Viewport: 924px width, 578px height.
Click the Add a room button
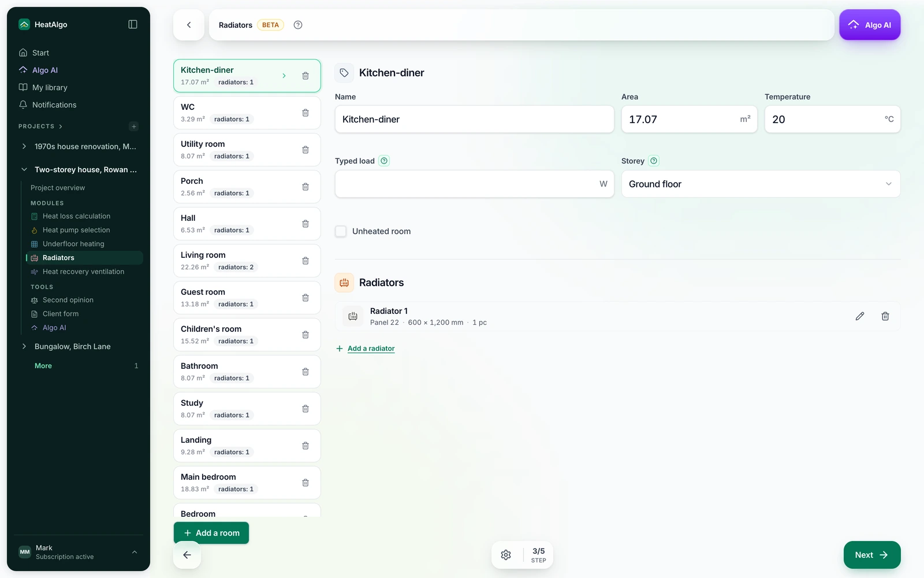pos(211,533)
